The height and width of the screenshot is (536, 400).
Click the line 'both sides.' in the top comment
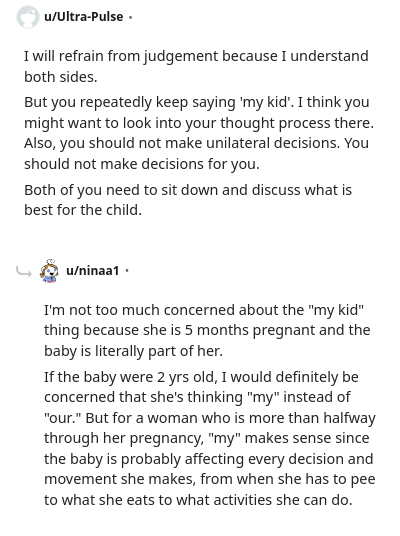pyautogui.click(x=61, y=77)
